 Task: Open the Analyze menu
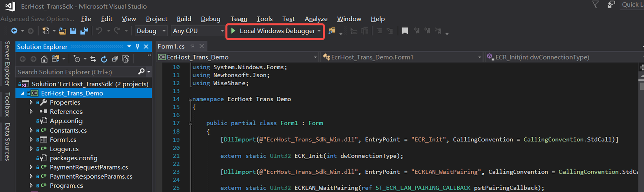(x=316, y=19)
